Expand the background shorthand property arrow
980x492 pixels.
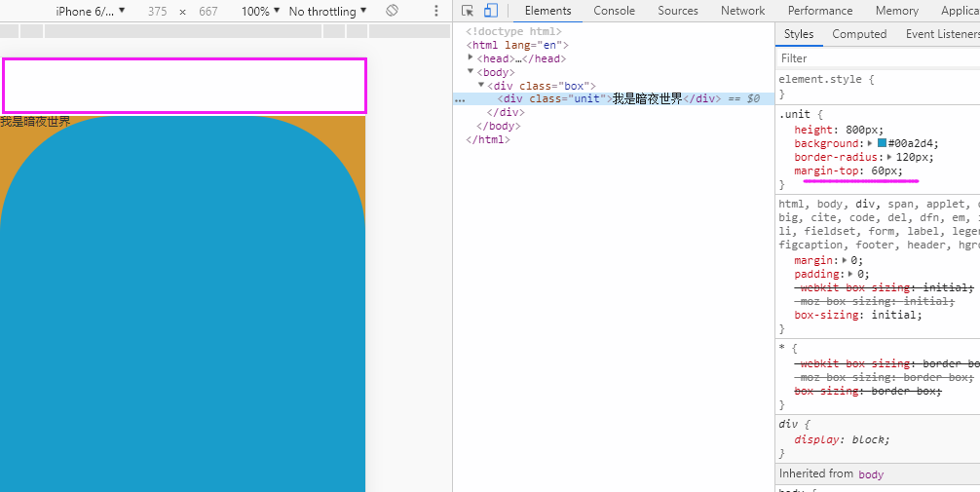(870, 143)
